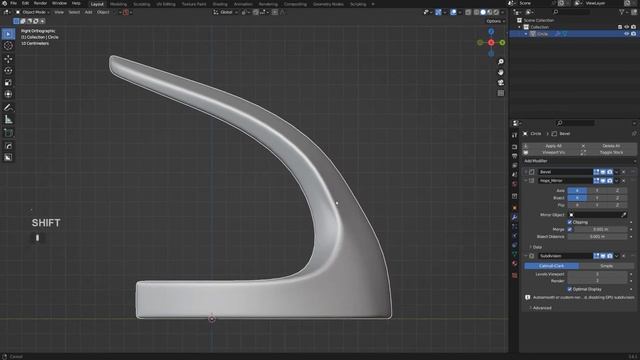Open the Modifiers wrench properties tab
The width and height of the screenshot is (640, 360).
point(514,217)
